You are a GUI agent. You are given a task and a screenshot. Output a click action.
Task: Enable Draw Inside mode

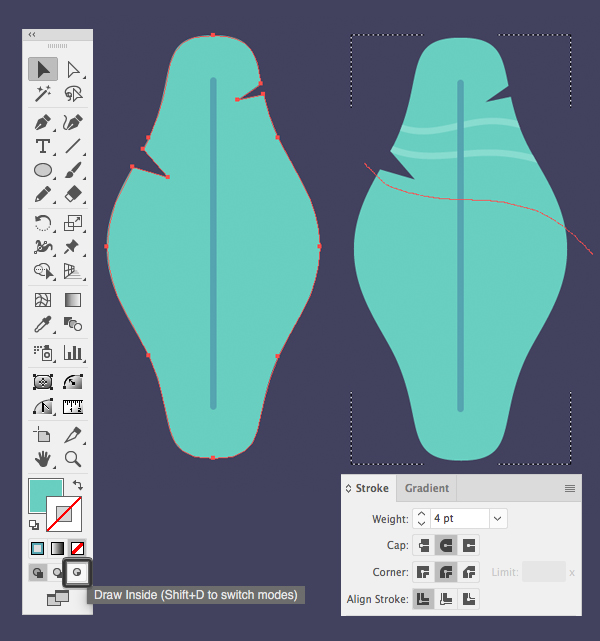pyautogui.click(x=77, y=573)
